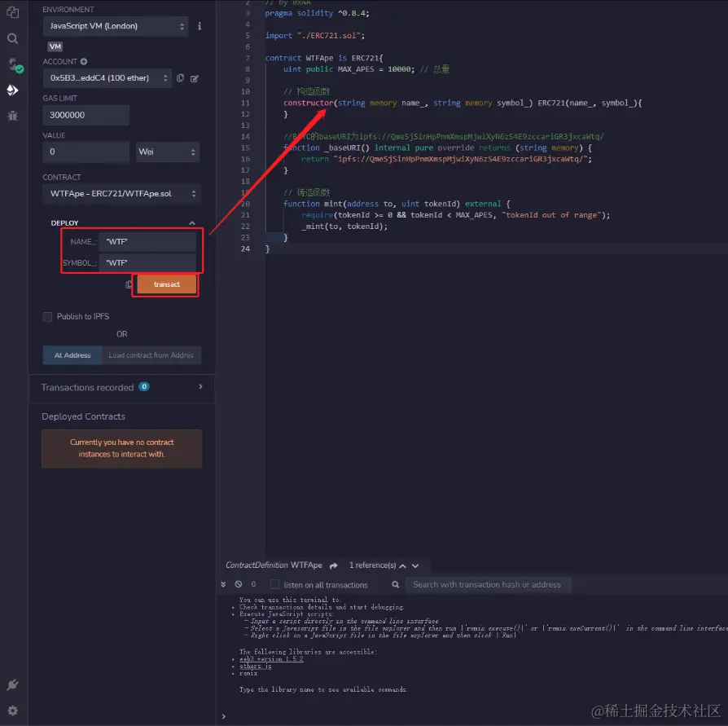Click the transaction hash search field
This screenshot has width=728, height=726.
point(489,585)
